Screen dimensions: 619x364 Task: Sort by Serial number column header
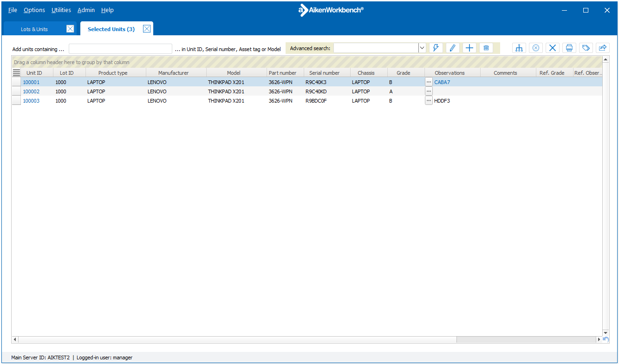(327, 73)
